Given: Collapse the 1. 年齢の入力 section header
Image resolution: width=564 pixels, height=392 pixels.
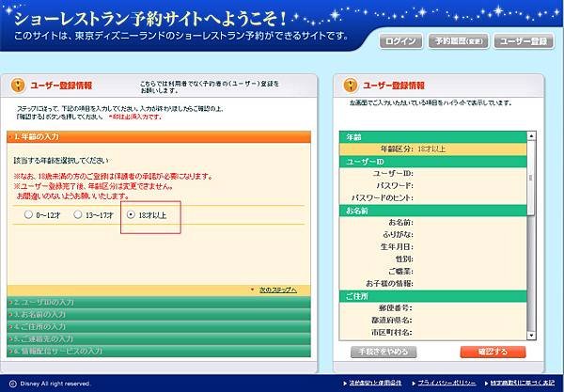Looking at the screenshot, I should pyautogui.click(x=159, y=137).
